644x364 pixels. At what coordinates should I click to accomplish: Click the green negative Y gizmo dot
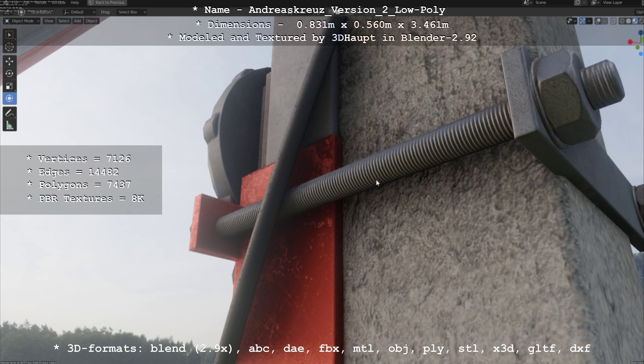click(x=638, y=47)
